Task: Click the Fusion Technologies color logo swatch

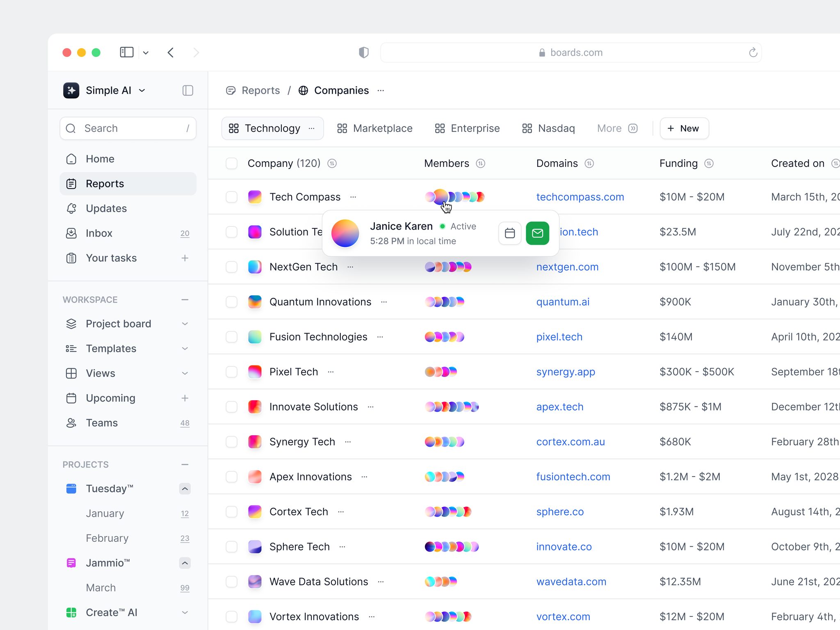Action: click(x=255, y=337)
